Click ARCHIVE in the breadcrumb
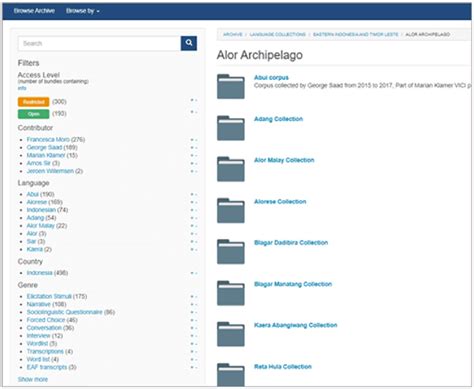474x389 pixels. (x=233, y=35)
